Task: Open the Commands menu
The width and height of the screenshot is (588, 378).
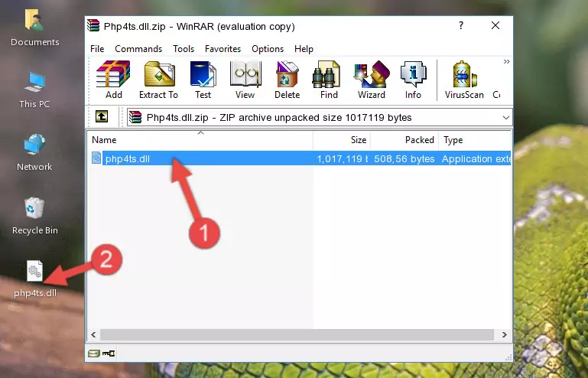Action: point(138,49)
